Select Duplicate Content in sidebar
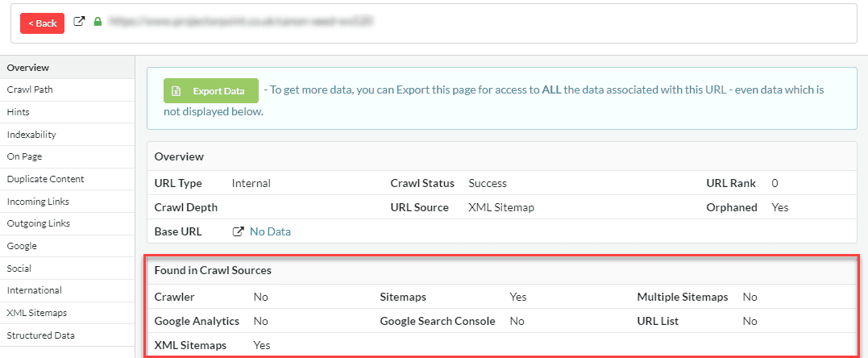The image size is (868, 358). 68,179
